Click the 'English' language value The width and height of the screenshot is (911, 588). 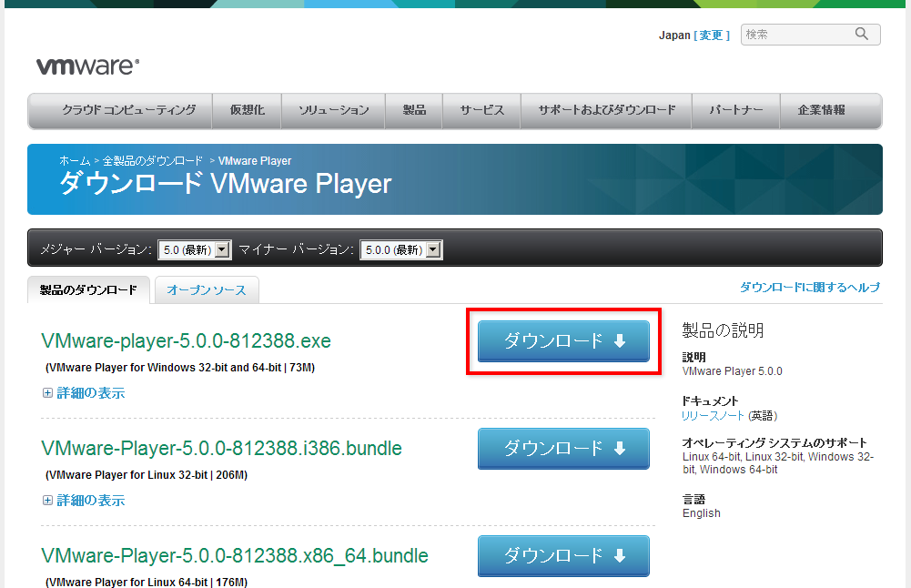(702, 513)
